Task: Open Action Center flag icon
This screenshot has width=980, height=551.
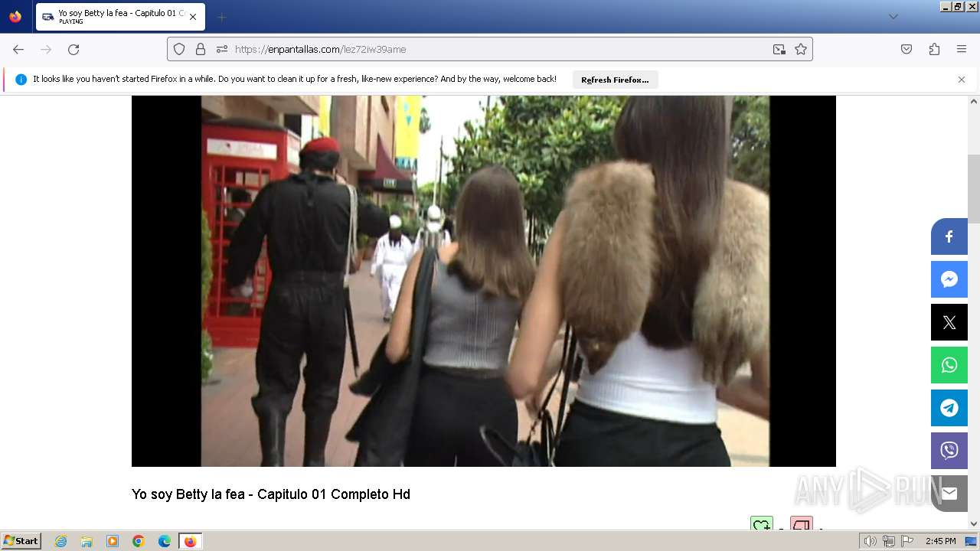Action: pos(907,541)
